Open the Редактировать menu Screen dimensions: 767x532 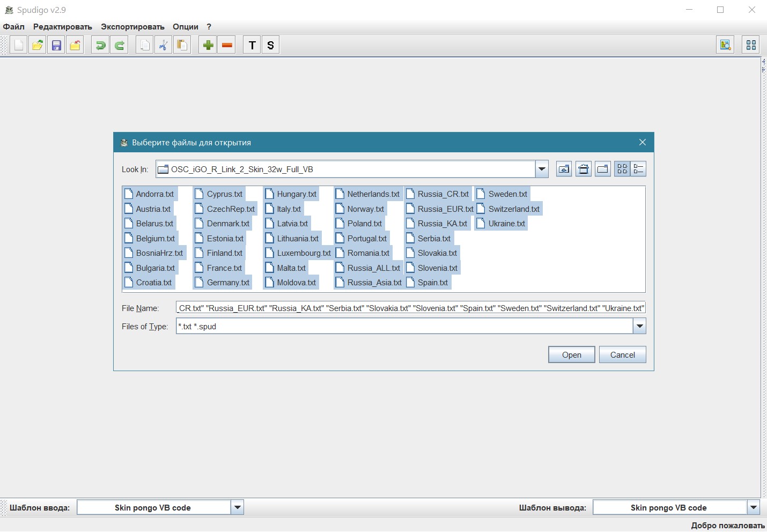(x=63, y=26)
